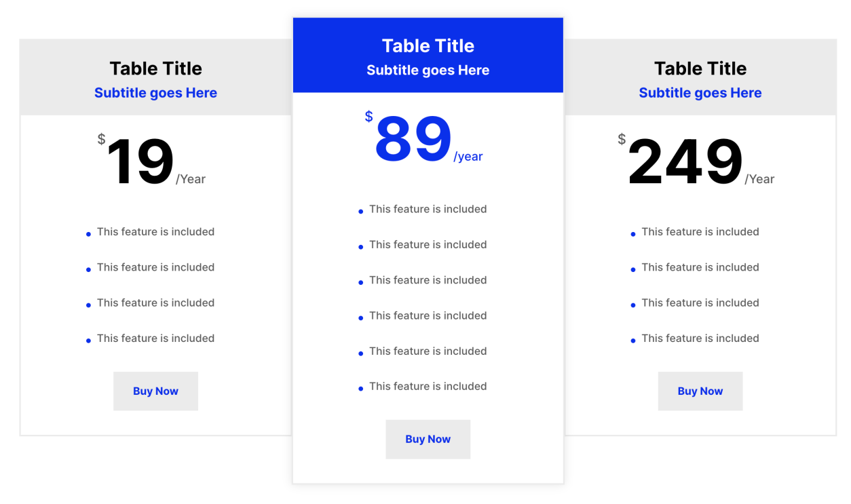Click the first feature in the $19 plan
Image resolution: width=851 pixels, height=504 pixels.
[155, 232]
